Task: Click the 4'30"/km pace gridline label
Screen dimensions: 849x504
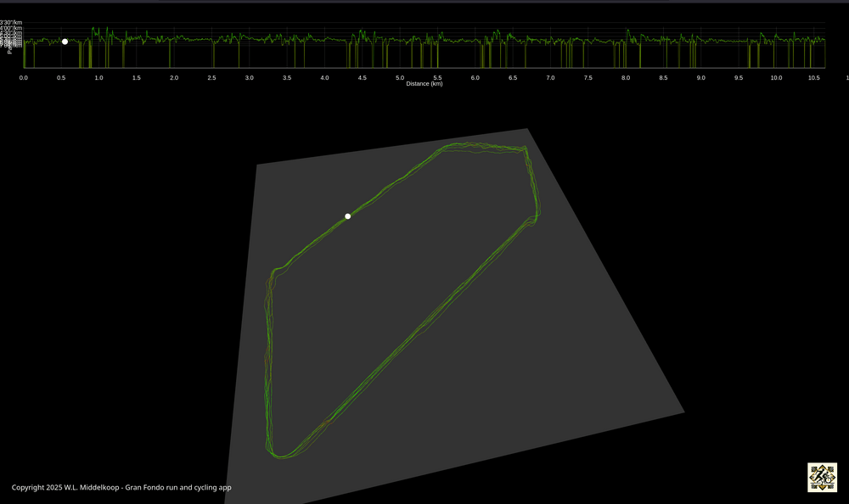Action: 10,31
